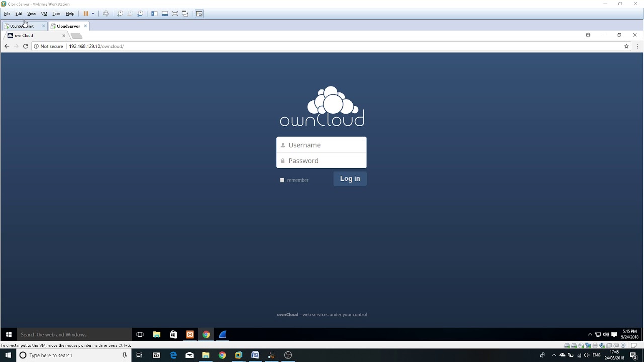Open guest File Explorer from taskbar
The height and width of the screenshot is (362, 644).
tap(157, 335)
